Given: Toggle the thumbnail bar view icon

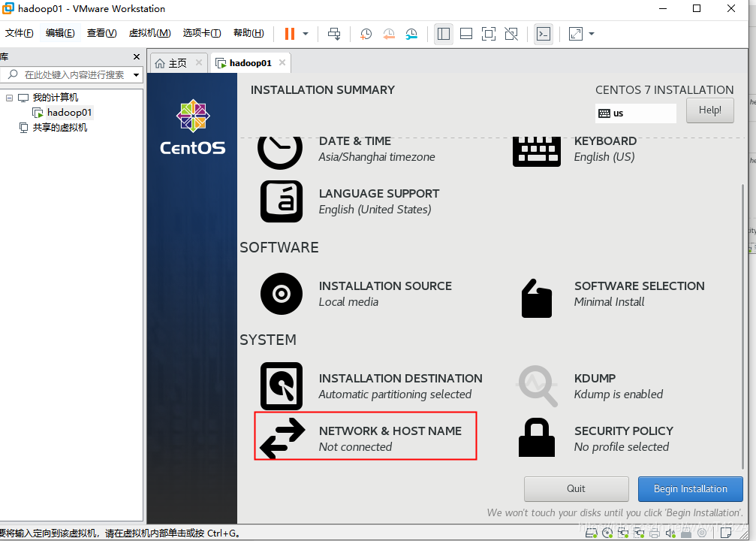Looking at the screenshot, I should [x=466, y=34].
